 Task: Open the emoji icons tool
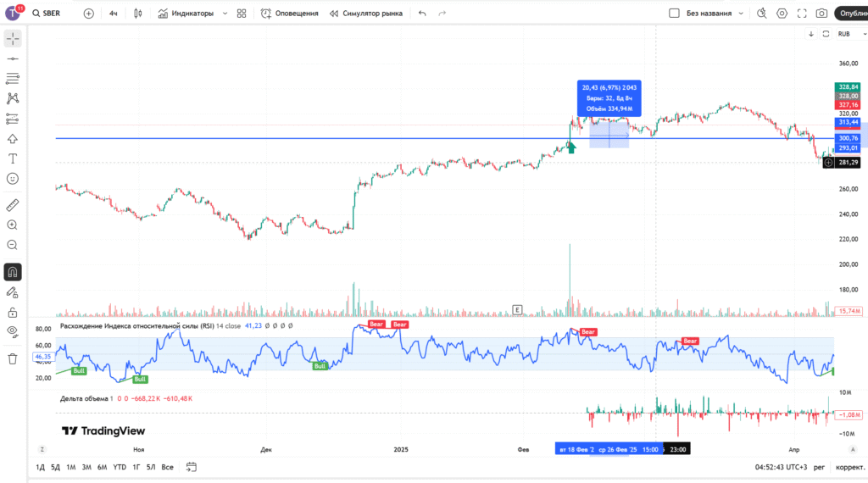(x=13, y=179)
